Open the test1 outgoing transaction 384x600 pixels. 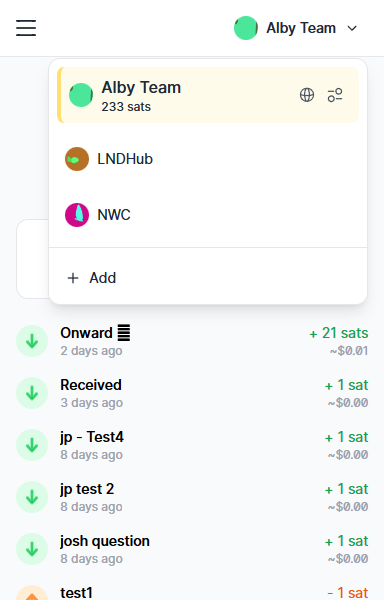pos(192,592)
